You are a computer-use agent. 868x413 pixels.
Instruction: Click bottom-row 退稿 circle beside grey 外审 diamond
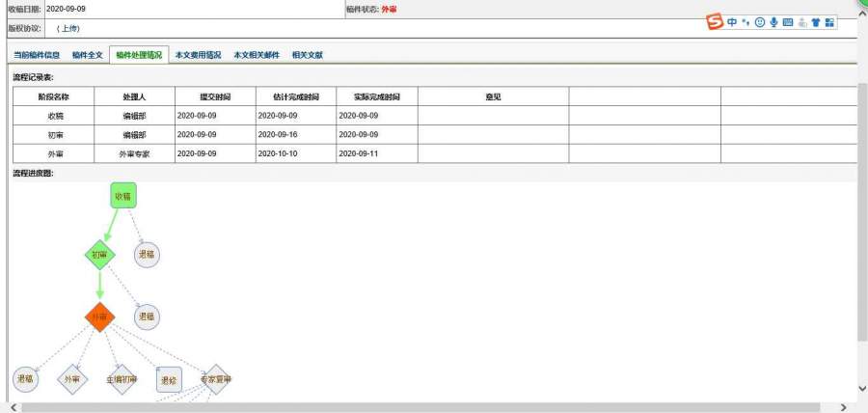coord(25,379)
